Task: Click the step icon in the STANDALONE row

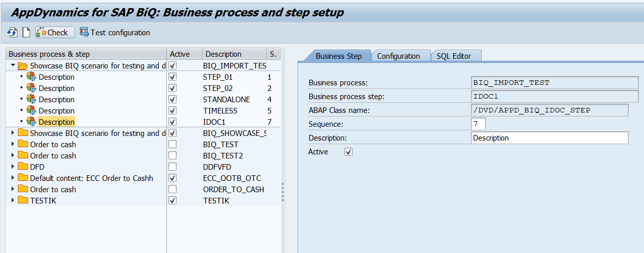Action: (x=32, y=100)
